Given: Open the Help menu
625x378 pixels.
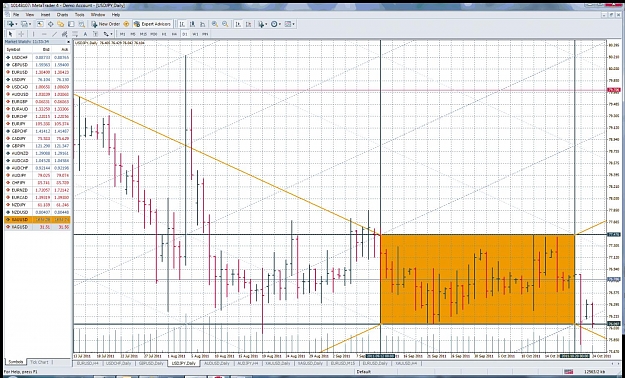Looking at the screenshot, I should (x=116, y=14).
